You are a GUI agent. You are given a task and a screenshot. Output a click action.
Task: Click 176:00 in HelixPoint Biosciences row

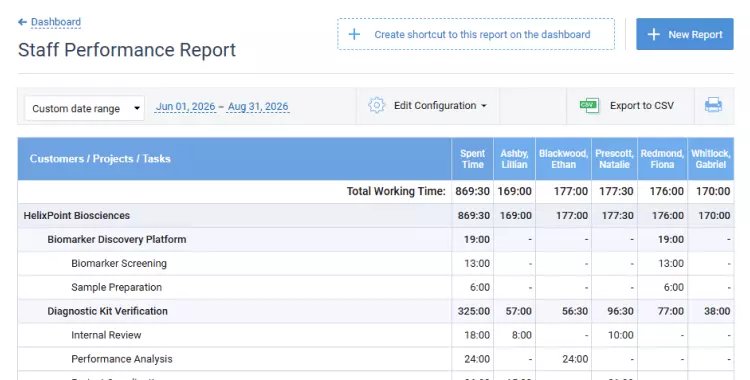[668, 215]
